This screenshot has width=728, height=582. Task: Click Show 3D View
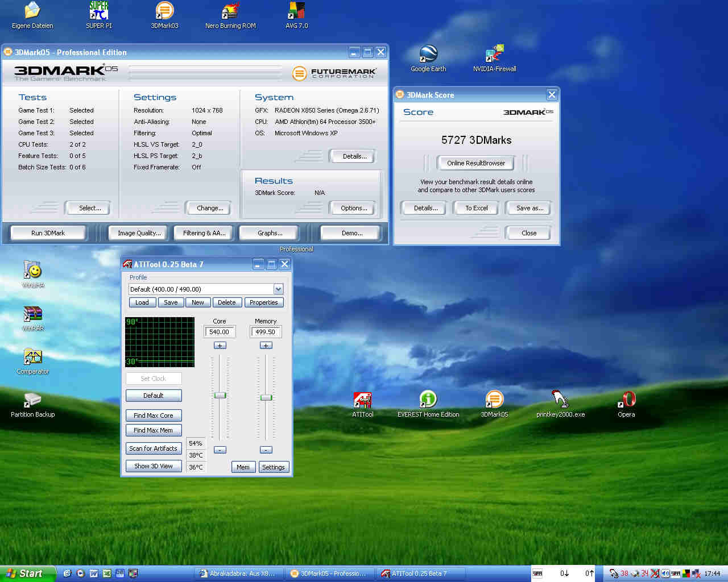click(154, 466)
